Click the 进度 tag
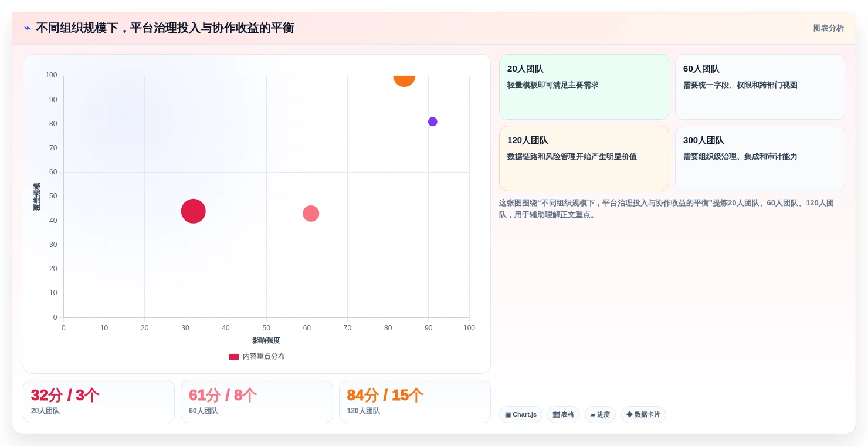868x446 pixels. [600, 415]
